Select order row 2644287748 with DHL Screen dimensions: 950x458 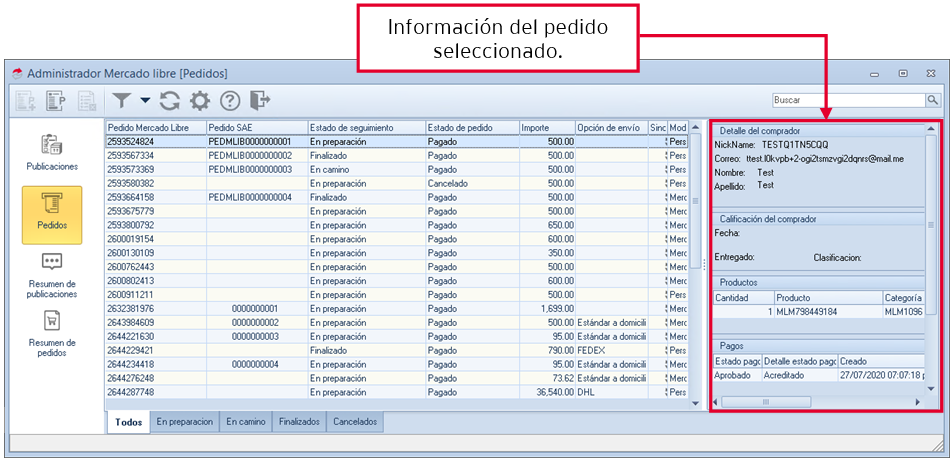(x=397, y=392)
